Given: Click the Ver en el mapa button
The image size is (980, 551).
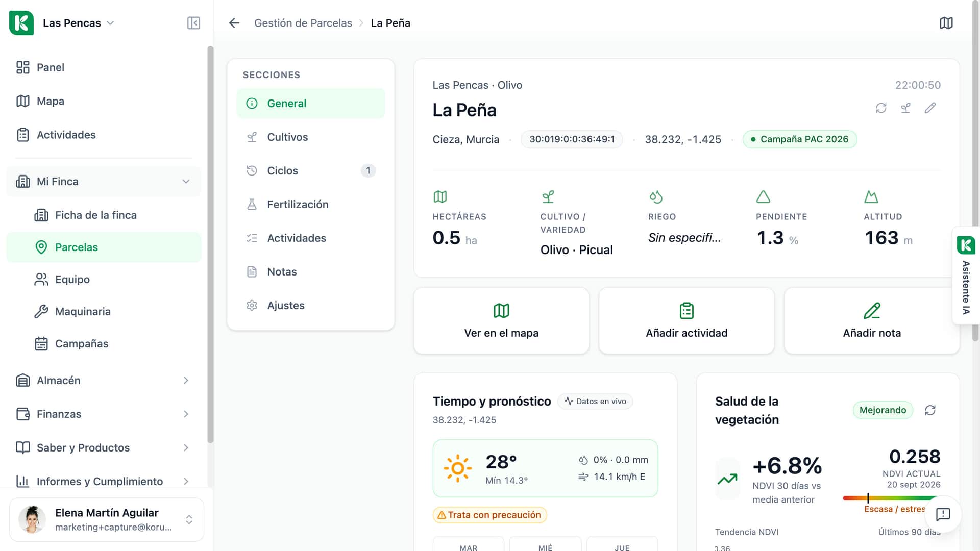Looking at the screenshot, I should click(x=501, y=321).
